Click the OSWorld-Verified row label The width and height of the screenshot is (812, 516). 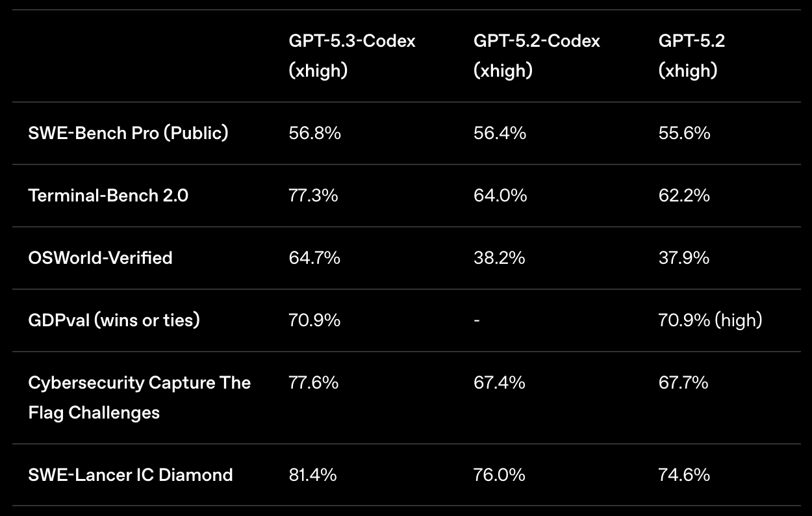(x=100, y=258)
